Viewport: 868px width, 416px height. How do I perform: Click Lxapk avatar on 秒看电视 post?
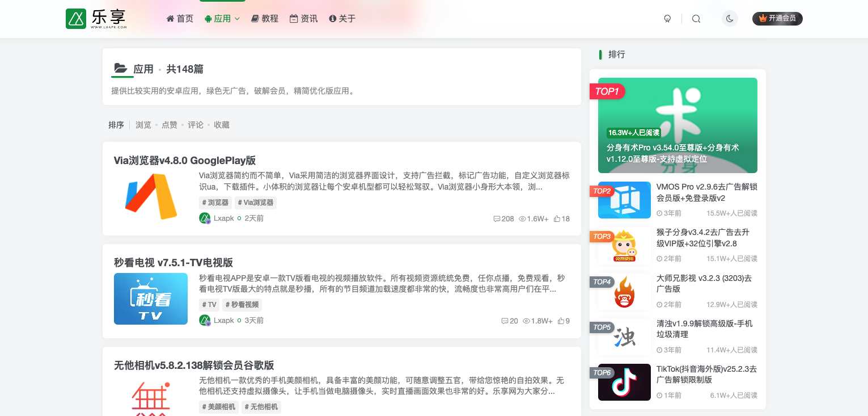point(205,320)
